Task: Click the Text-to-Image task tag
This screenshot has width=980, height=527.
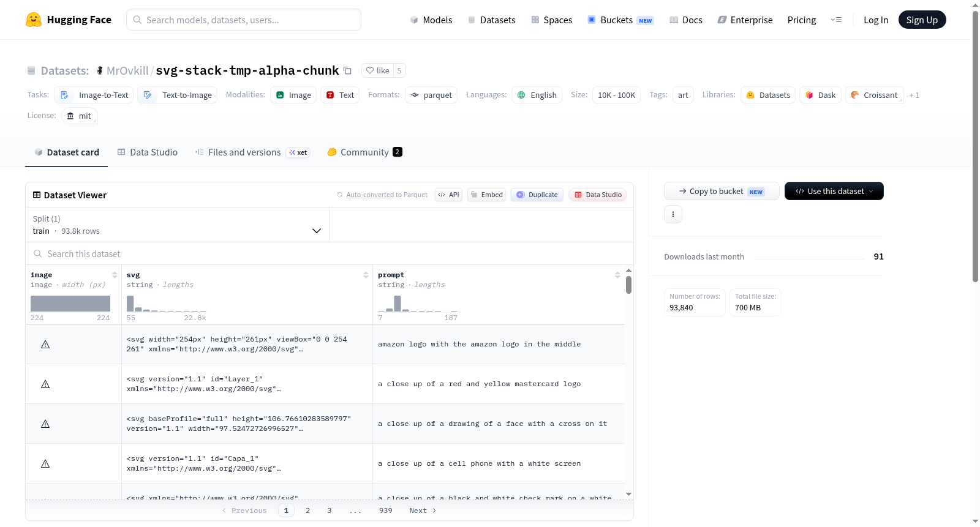Action: 178,95
